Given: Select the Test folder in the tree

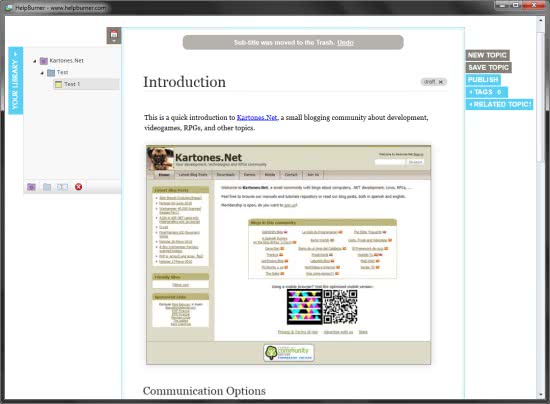Looking at the screenshot, I should (62, 72).
